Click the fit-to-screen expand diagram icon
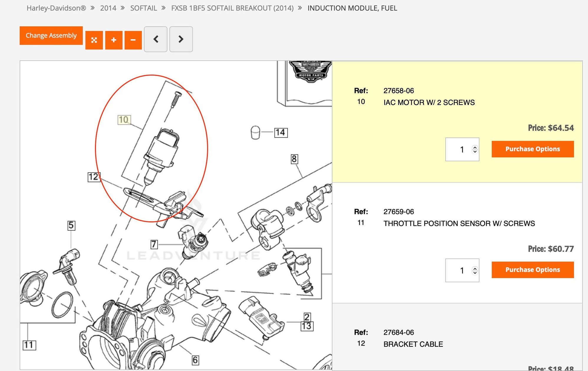Viewport: 588px width, 371px height. pyautogui.click(x=94, y=40)
